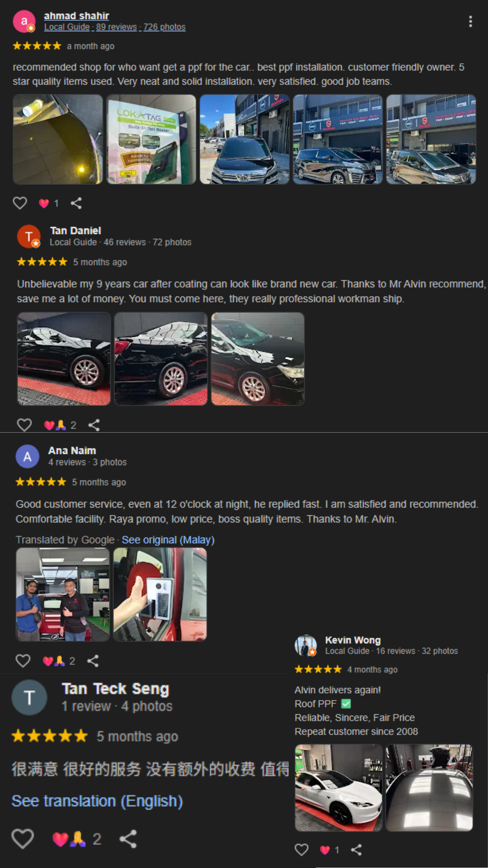Share Tan Daniel's review
488x868 pixels.
click(x=94, y=425)
